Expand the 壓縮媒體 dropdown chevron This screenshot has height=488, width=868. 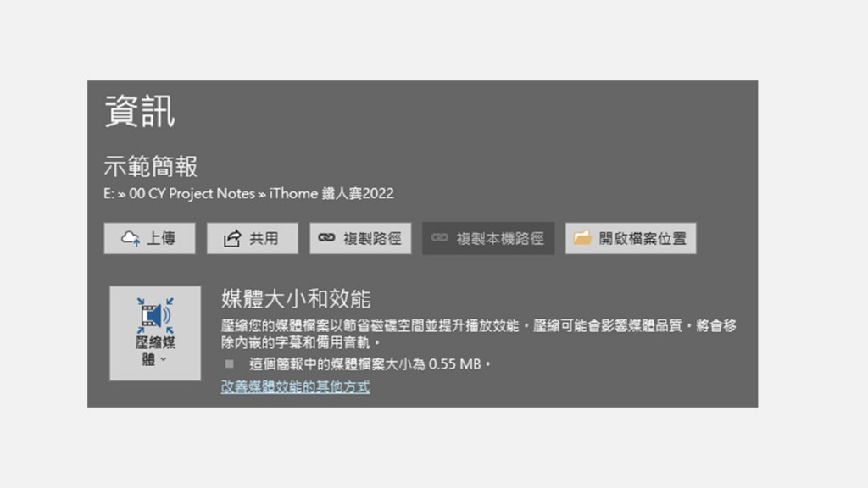pyautogui.click(x=164, y=359)
